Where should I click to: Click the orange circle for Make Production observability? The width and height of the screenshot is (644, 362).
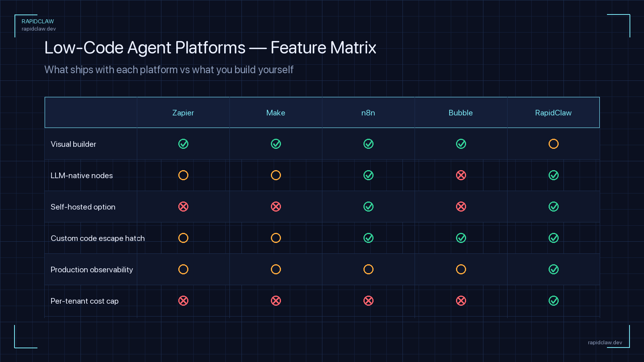pos(276,269)
